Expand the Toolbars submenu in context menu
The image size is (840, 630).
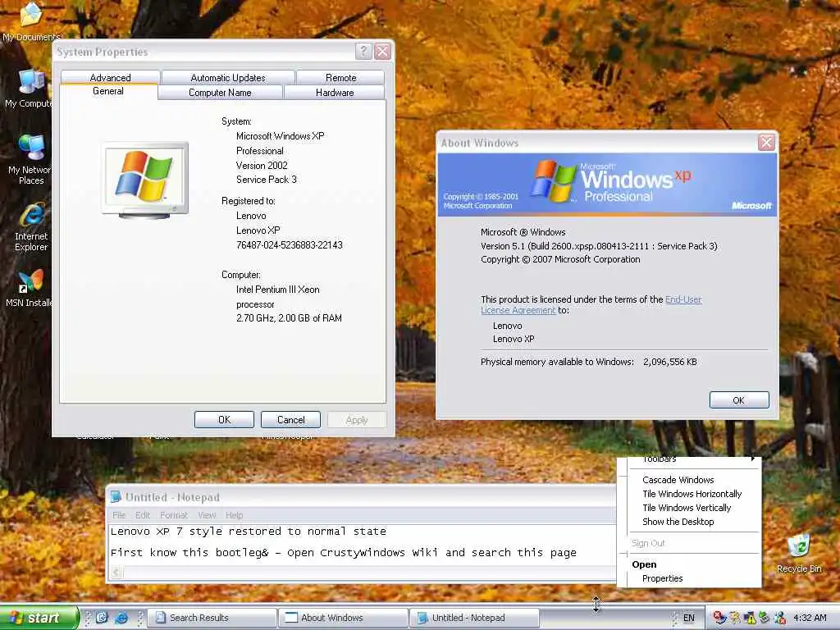694,459
